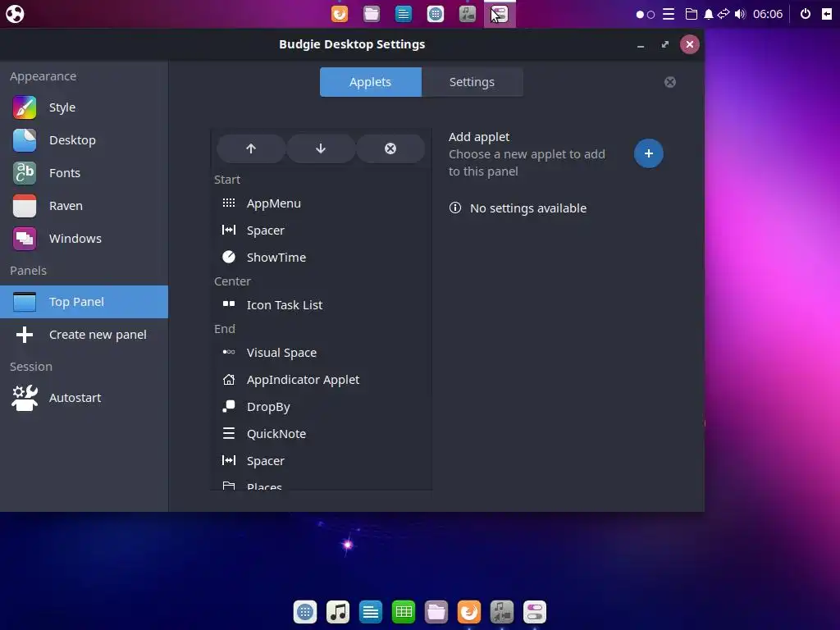Open the power menu icon
The height and width of the screenshot is (630, 840).
pos(806,14)
